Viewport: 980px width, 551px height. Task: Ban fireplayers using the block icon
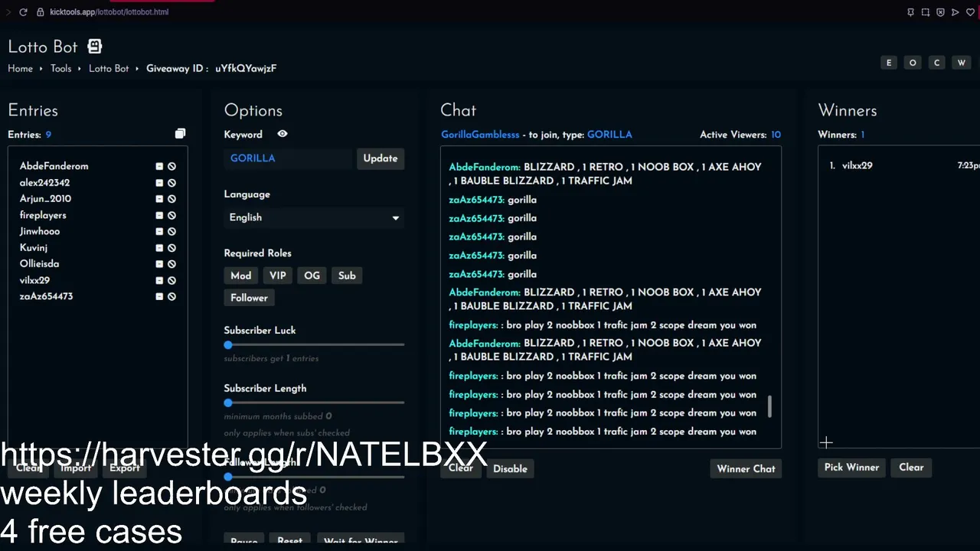coord(171,215)
